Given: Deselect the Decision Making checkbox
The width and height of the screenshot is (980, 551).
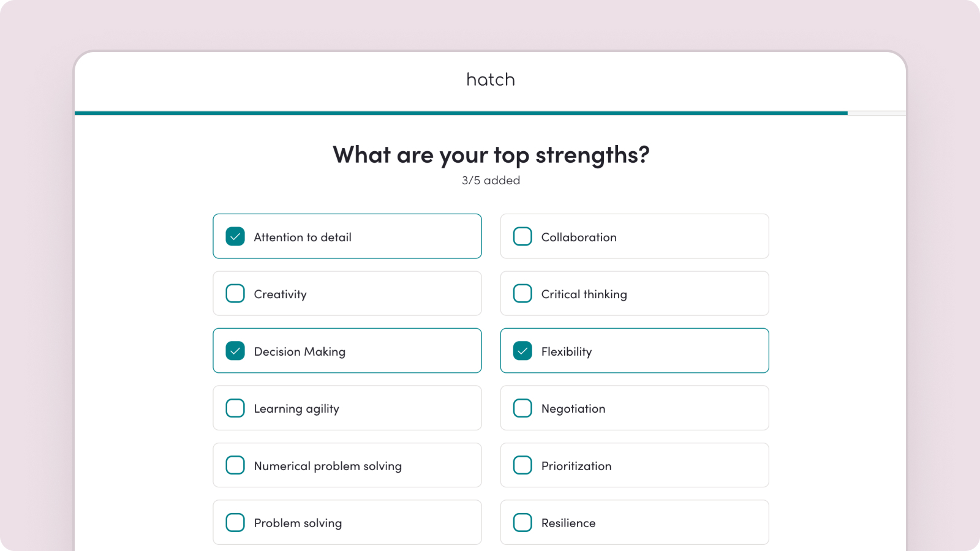Looking at the screenshot, I should pos(235,351).
